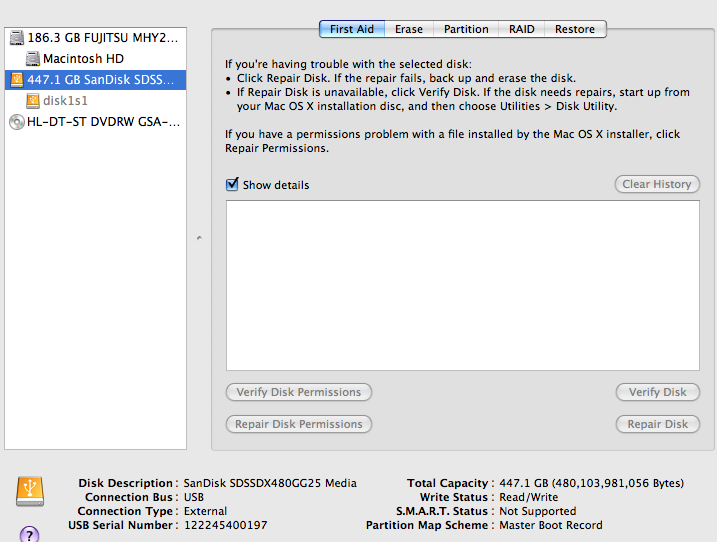This screenshot has height=542, width=717.
Task: Click the Repair Disk button
Action: click(657, 425)
